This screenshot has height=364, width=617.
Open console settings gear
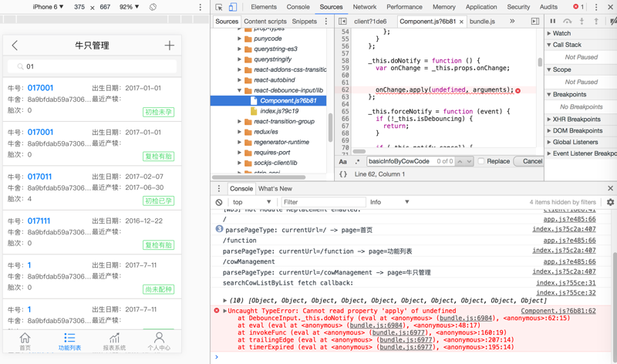coord(610,203)
